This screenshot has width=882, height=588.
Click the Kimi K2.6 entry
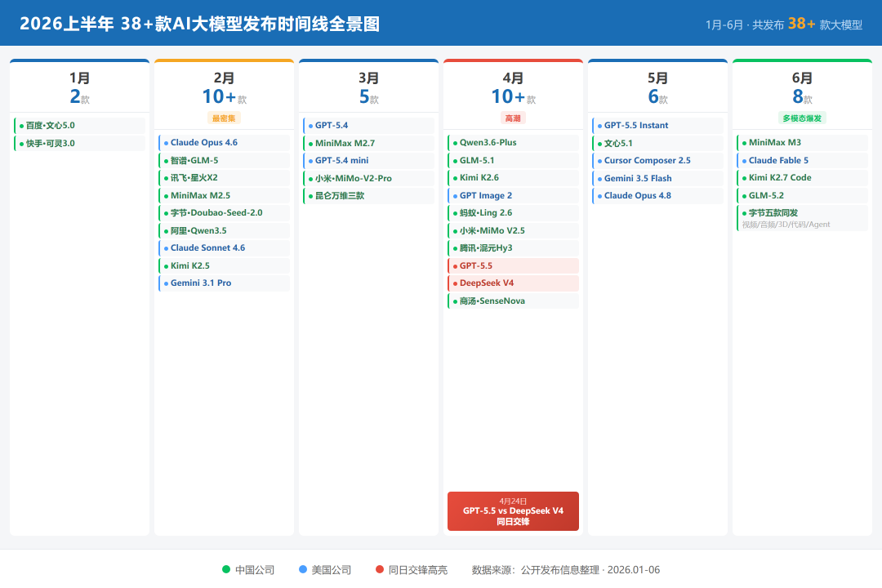pyautogui.click(x=513, y=178)
